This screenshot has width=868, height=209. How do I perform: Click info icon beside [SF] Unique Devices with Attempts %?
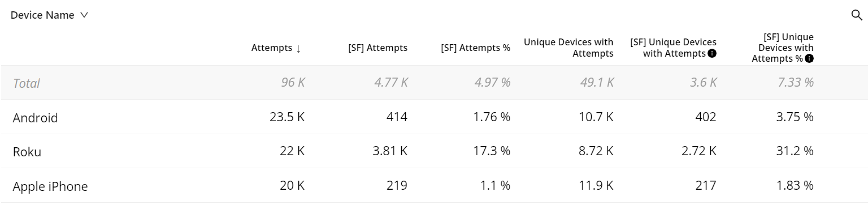point(809,58)
